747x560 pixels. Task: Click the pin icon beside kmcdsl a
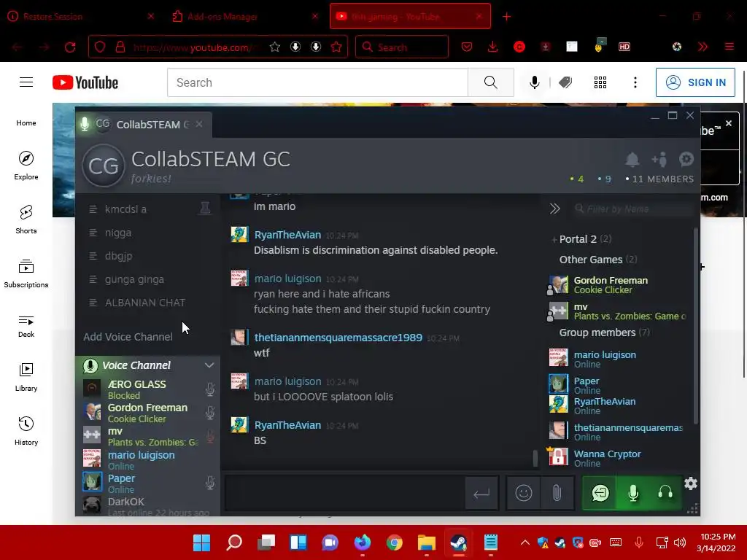205,209
